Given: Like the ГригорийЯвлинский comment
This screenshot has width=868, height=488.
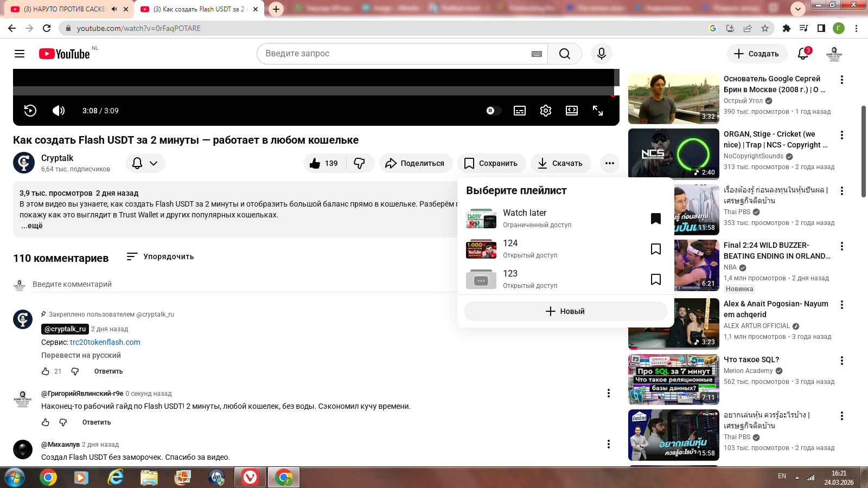Looking at the screenshot, I should tap(46, 422).
